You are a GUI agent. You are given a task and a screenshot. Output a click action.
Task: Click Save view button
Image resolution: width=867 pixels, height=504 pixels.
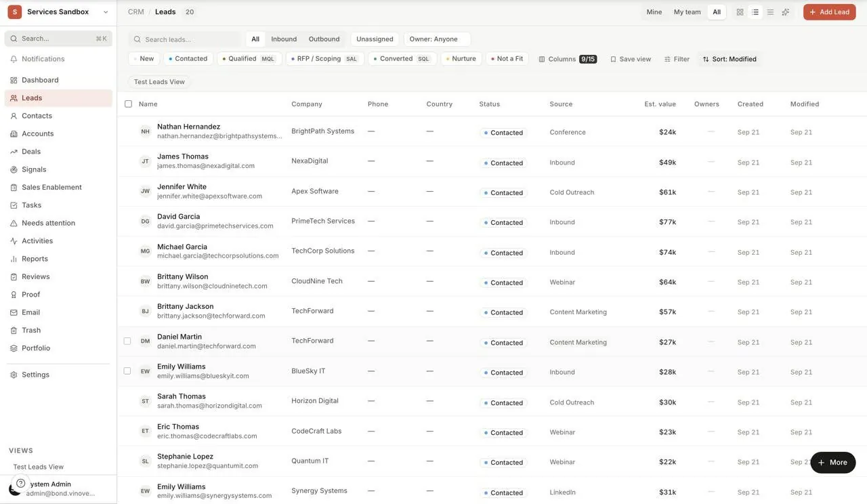[x=631, y=60]
